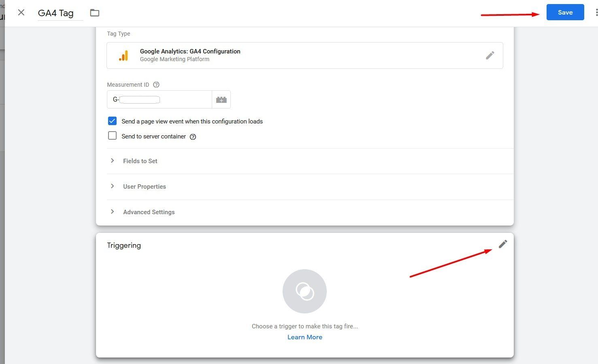Expand the Advanced Settings section
Screen dimensions: 598x364
[x=310, y=212]
